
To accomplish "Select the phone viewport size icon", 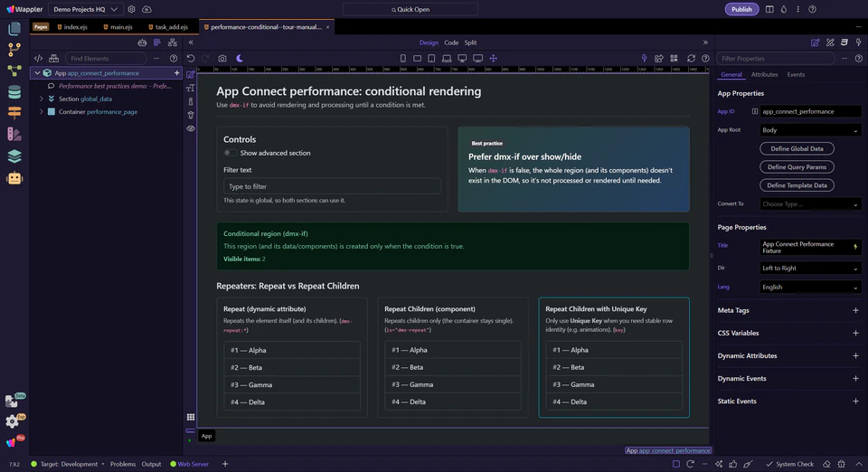I will pos(402,58).
